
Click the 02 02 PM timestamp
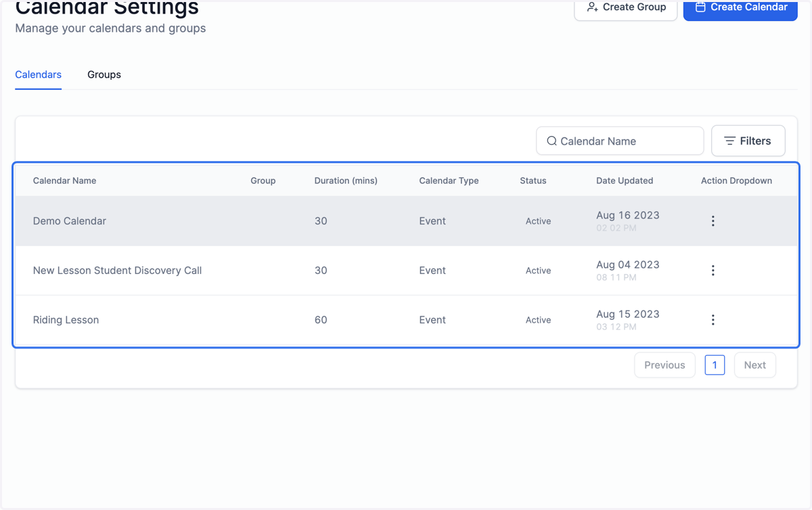(616, 229)
